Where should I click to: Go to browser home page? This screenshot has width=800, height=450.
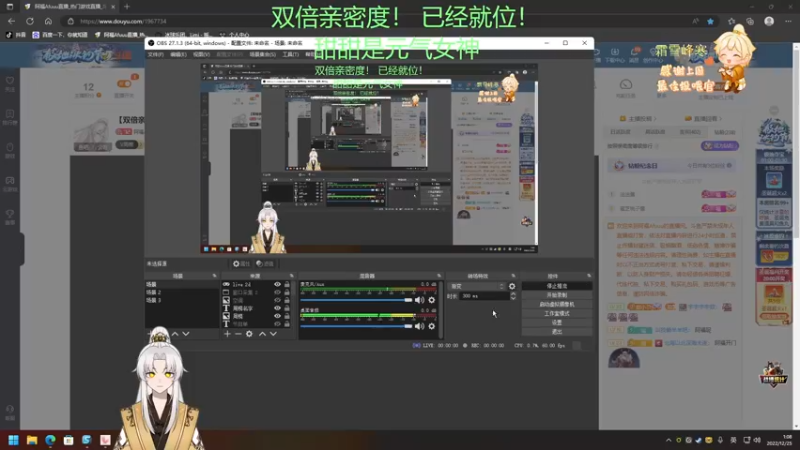(48, 21)
